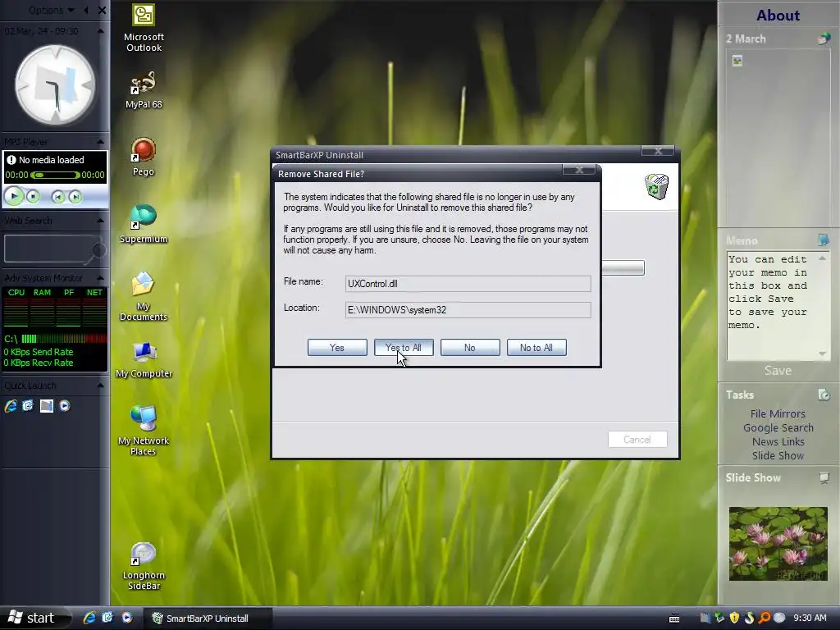
Task: Click the Internet Explorer icon on the taskbar
Action: point(89,618)
